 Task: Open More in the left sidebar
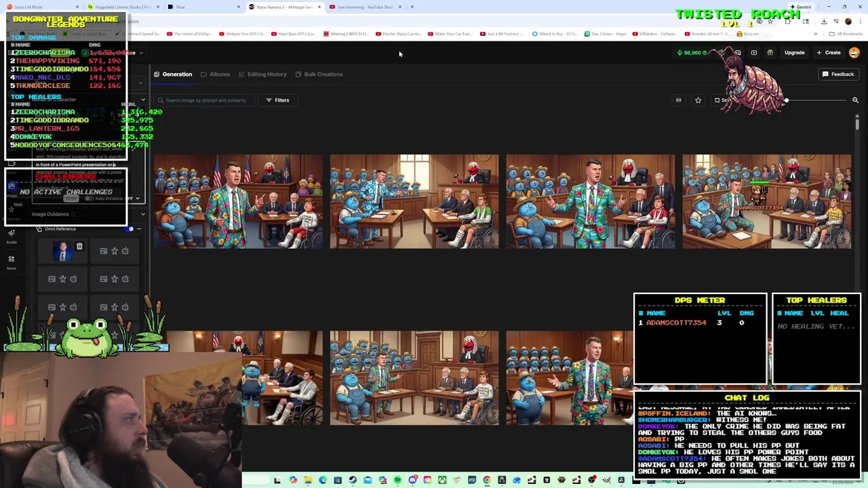point(12,262)
